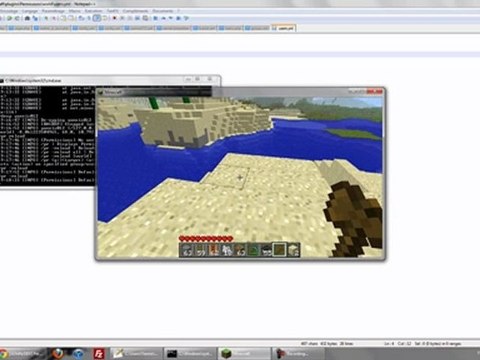
Task: Click line and column status bar info
Action: tap(397, 343)
